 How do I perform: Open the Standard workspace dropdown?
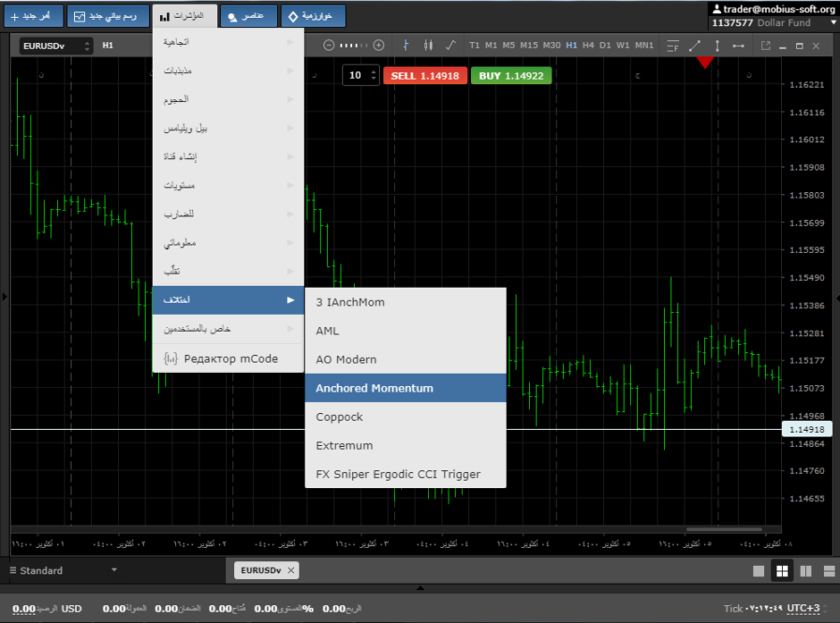(63, 570)
